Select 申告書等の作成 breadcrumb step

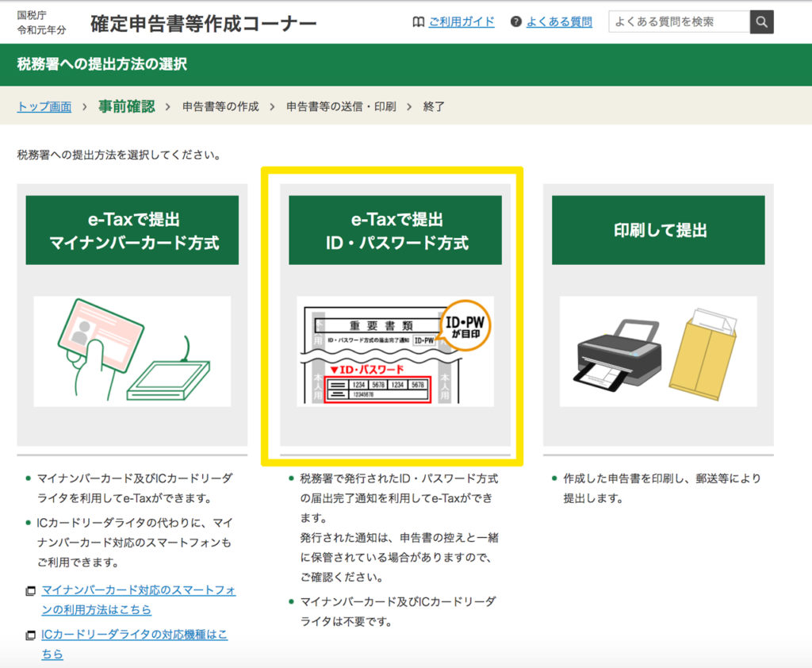coord(220,107)
